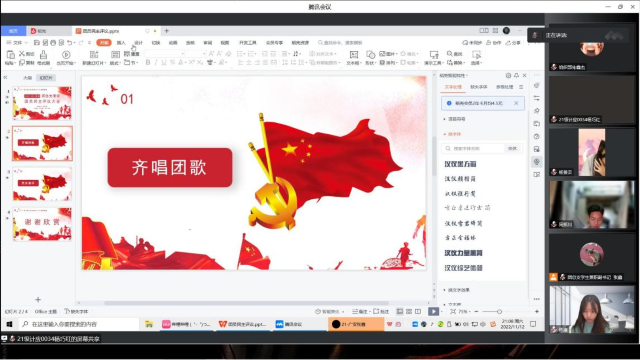Switch to the Outline (大纲) pane tab
The height and width of the screenshot is (360, 640).
[27, 78]
